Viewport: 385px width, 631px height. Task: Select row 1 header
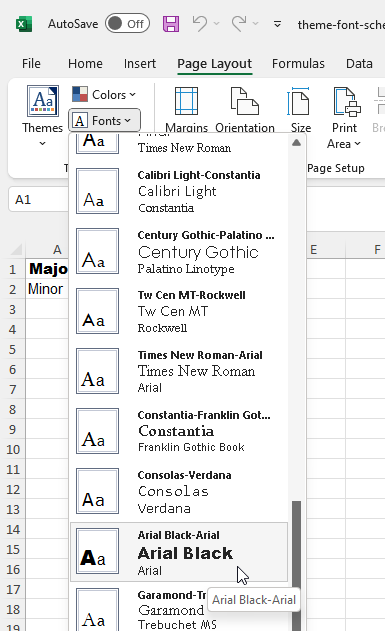pyautogui.click(x=12, y=269)
